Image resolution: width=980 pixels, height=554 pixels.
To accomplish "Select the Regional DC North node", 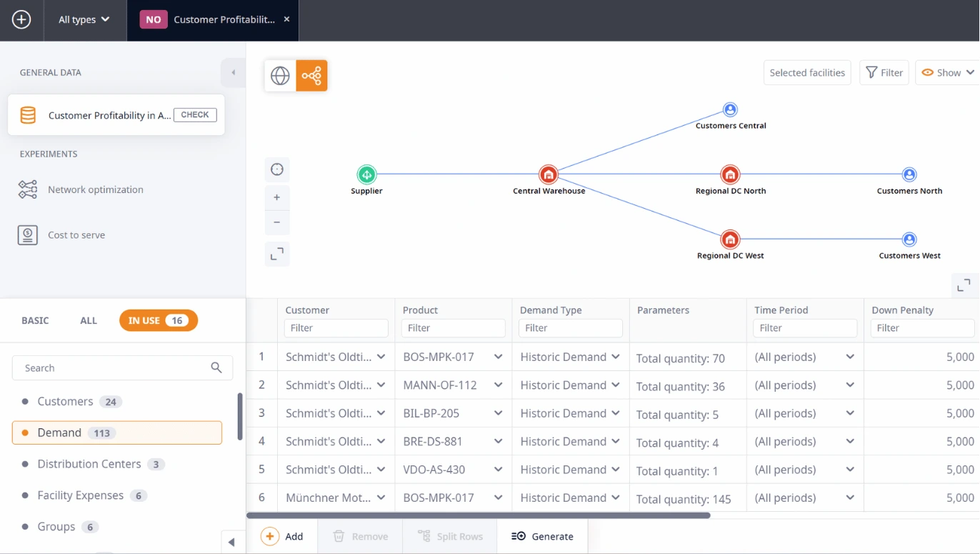I will pos(730,174).
